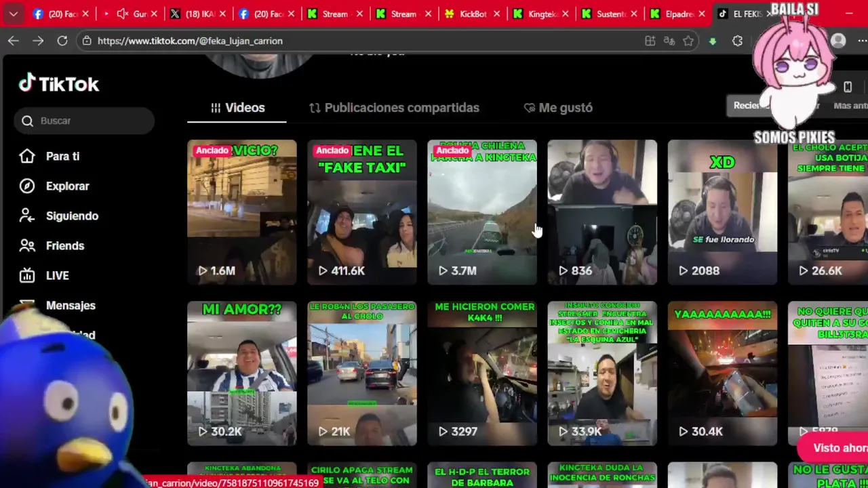Click browser back arrow
868x488 pixels.
(14, 41)
